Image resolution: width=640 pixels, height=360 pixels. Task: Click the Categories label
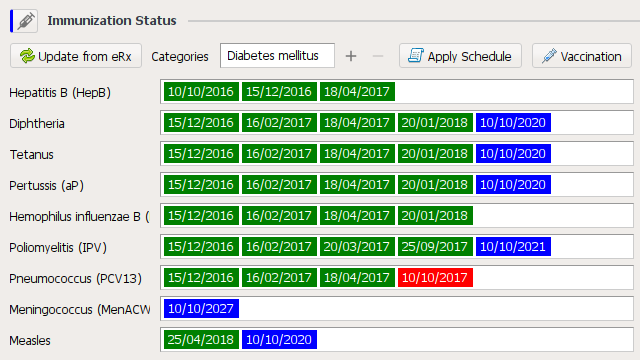point(180,56)
